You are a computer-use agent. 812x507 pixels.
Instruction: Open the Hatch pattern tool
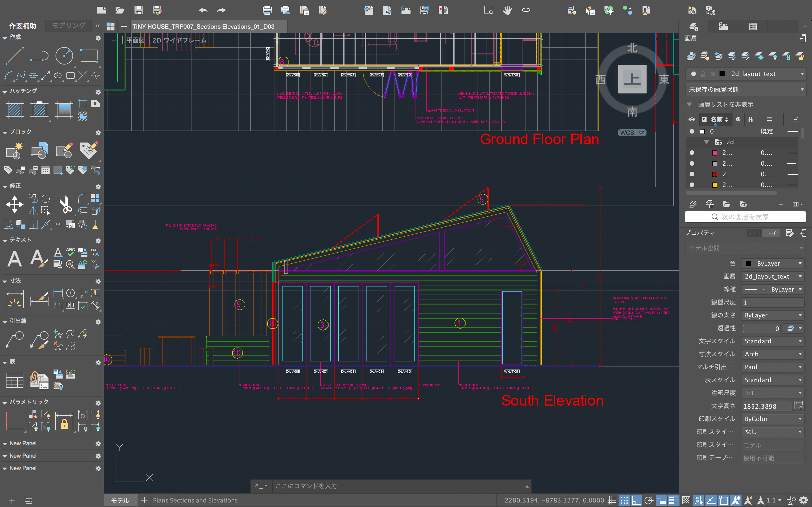click(x=14, y=110)
